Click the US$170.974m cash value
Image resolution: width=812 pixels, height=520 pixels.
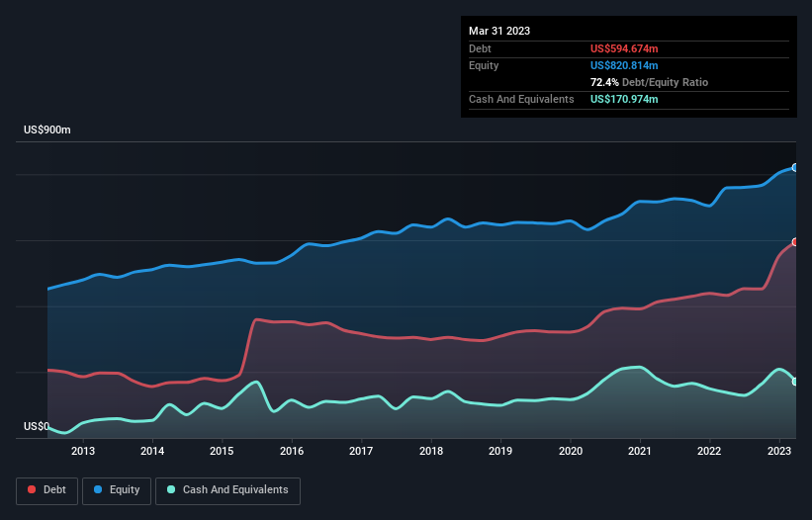point(624,99)
